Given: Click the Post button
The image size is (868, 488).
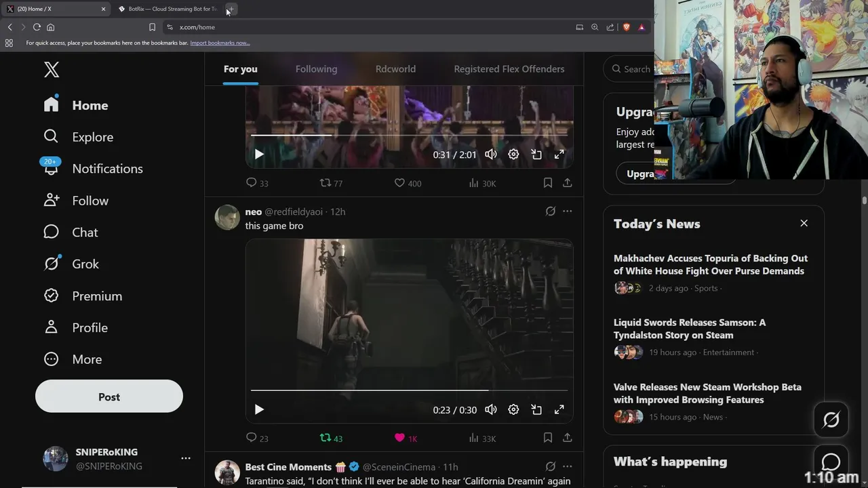Looking at the screenshot, I should pyautogui.click(x=109, y=396).
